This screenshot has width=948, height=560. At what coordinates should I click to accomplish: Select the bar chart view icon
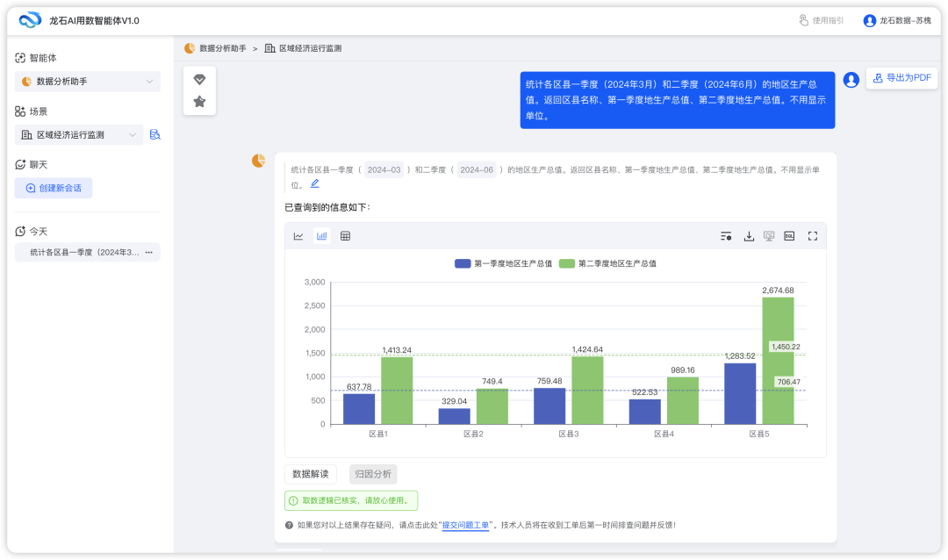point(322,236)
